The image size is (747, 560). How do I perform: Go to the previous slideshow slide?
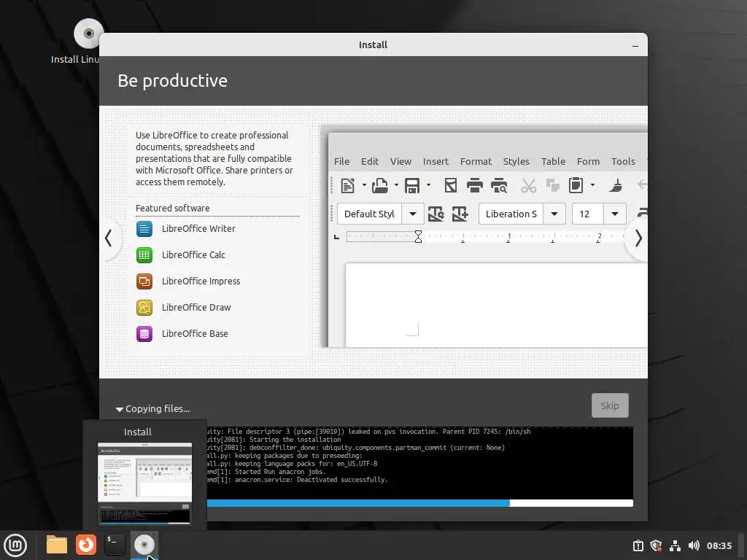[109, 238]
